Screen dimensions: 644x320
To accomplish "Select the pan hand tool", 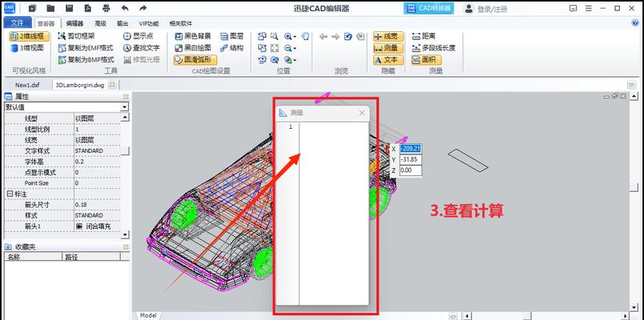I will [x=305, y=36].
